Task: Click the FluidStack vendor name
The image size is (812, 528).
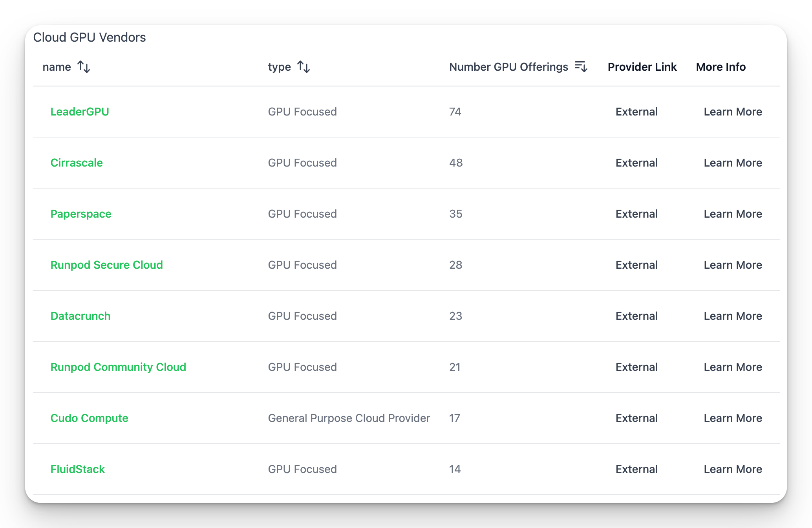Action: pos(78,469)
